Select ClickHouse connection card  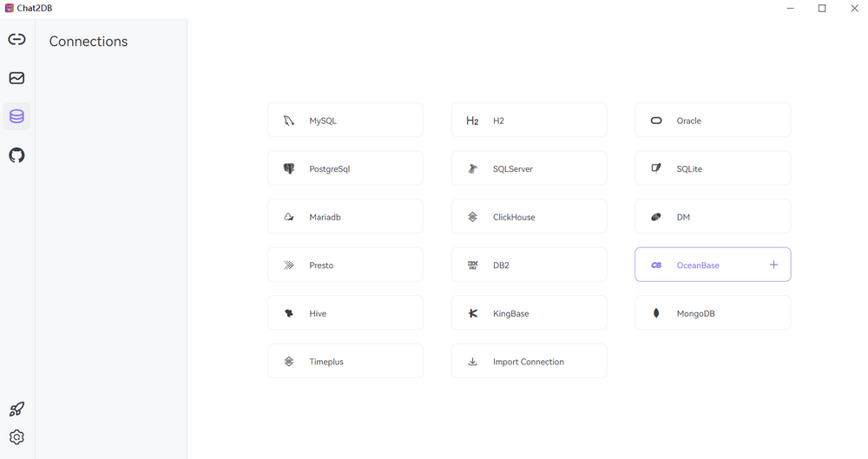click(529, 217)
